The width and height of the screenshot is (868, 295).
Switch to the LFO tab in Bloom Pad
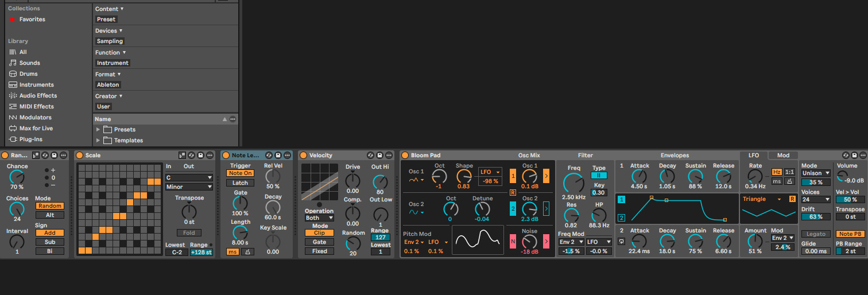(754, 156)
